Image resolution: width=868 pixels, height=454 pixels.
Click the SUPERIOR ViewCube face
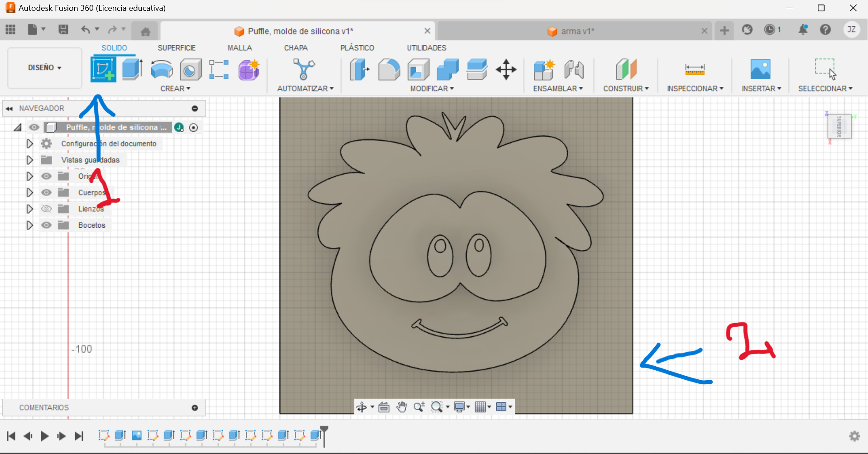[x=839, y=127]
